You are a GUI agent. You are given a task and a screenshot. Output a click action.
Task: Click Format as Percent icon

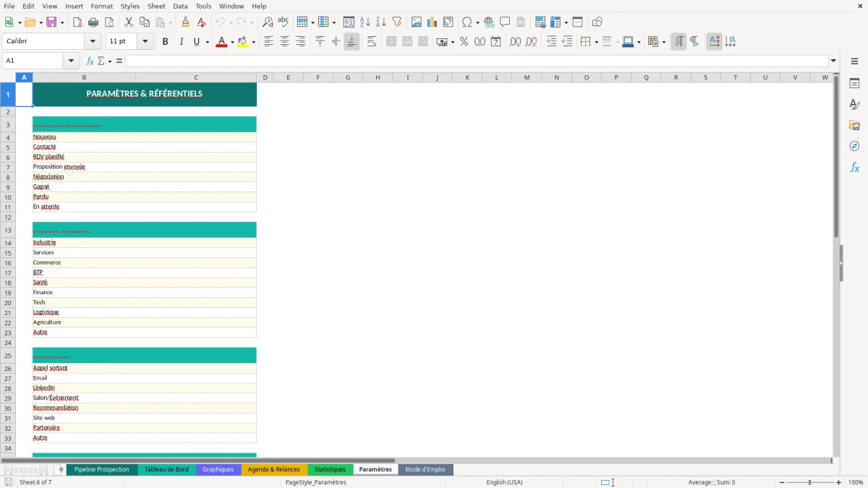tap(464, 42)
